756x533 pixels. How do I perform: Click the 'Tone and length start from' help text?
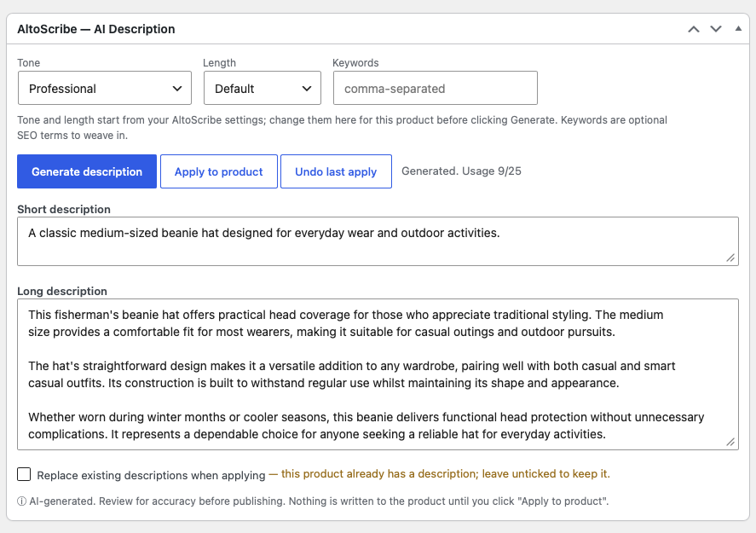click(343, 128)
